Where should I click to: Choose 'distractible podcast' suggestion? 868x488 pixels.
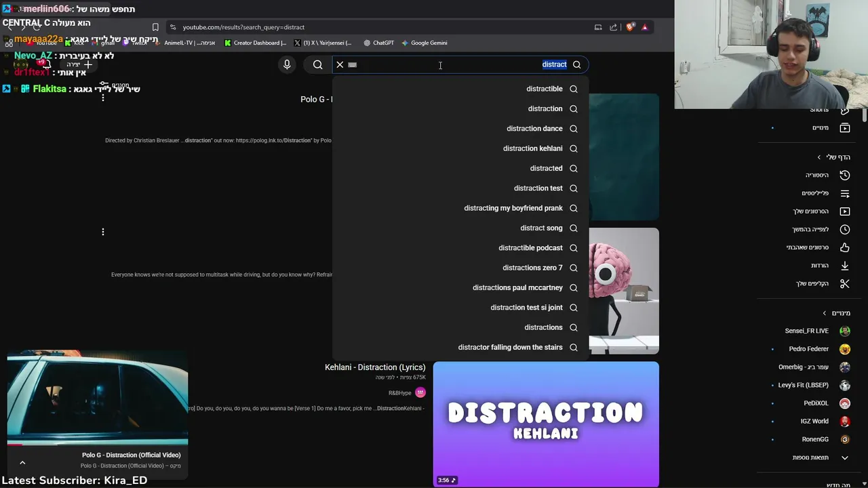[x=460, y=248]
